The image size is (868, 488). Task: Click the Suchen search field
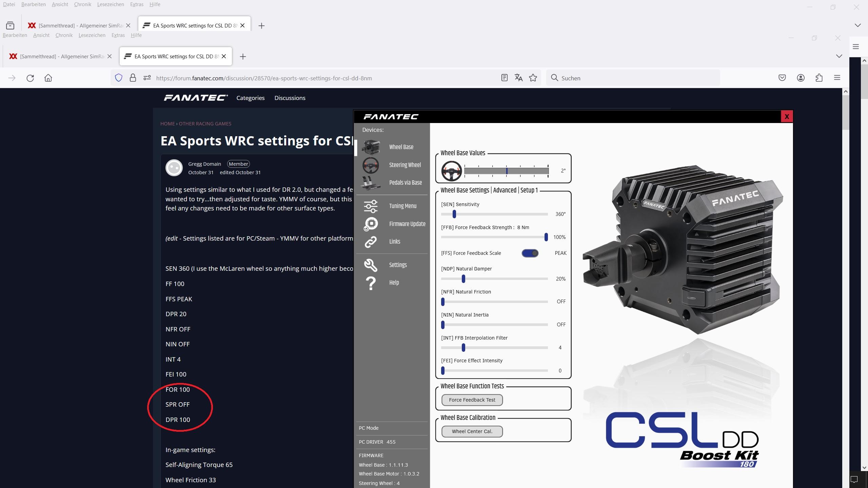click(x=633, y=78)
